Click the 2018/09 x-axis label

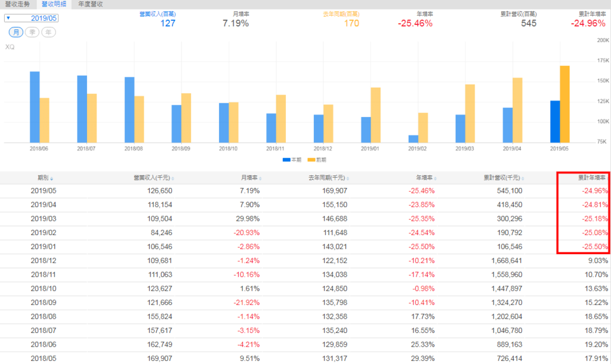[x=181, y=149]
